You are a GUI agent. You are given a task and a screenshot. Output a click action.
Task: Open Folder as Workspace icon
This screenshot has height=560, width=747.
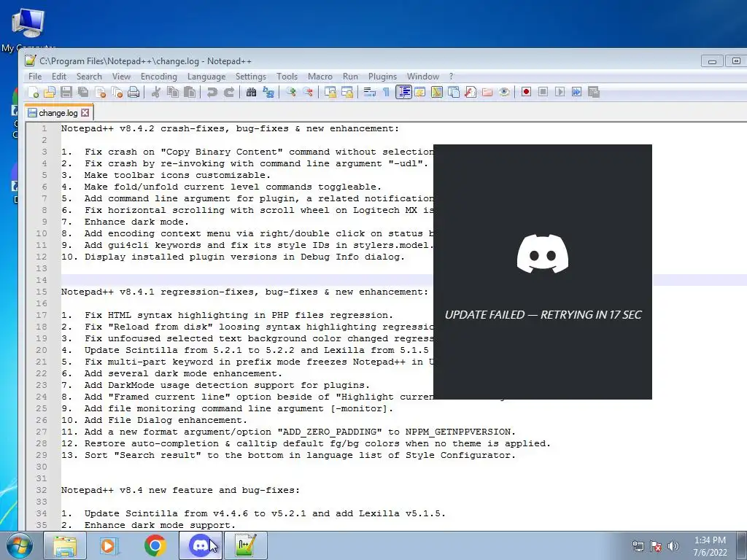point(487,92)
